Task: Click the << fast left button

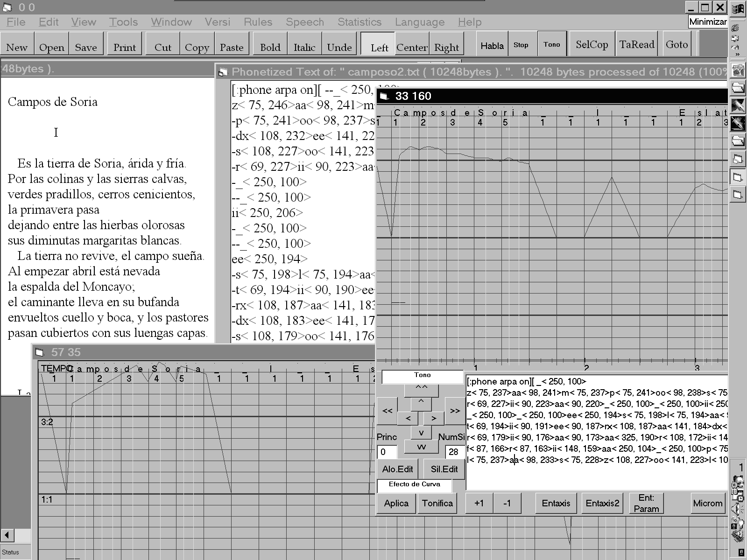Action: pyautogui.click(x=387, y=411)
